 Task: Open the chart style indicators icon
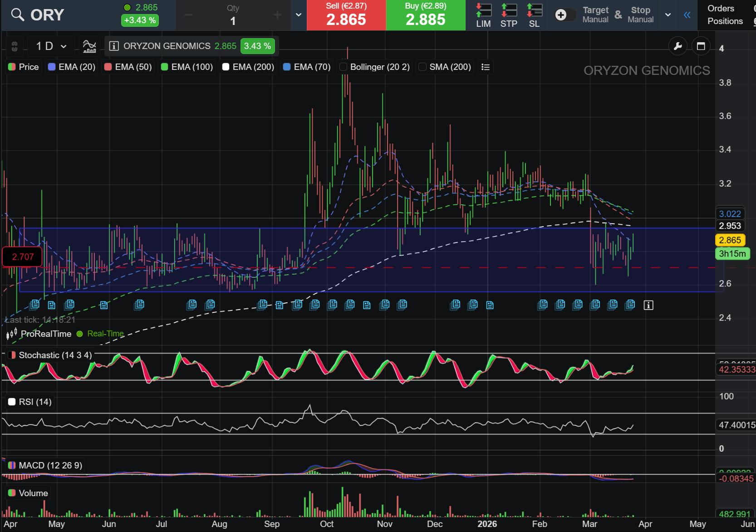click(89, 46)
